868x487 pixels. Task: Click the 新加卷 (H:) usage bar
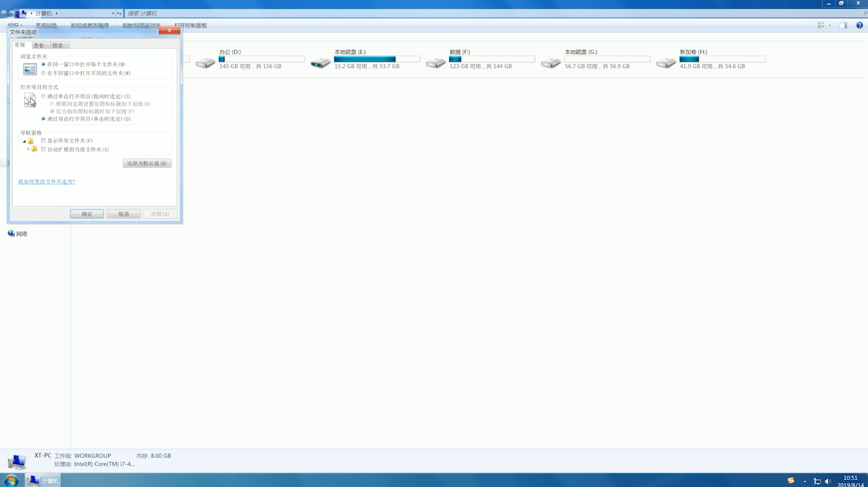722,59
